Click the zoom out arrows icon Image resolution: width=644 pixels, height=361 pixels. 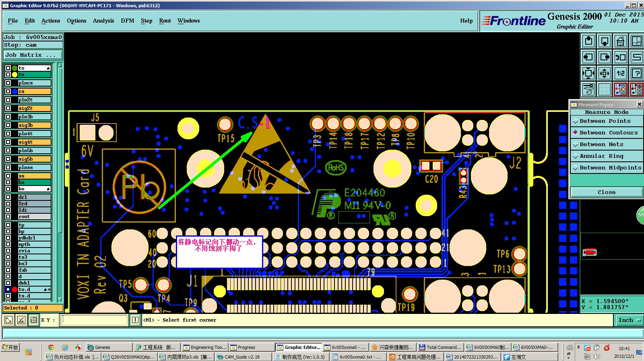coord(605,73)
